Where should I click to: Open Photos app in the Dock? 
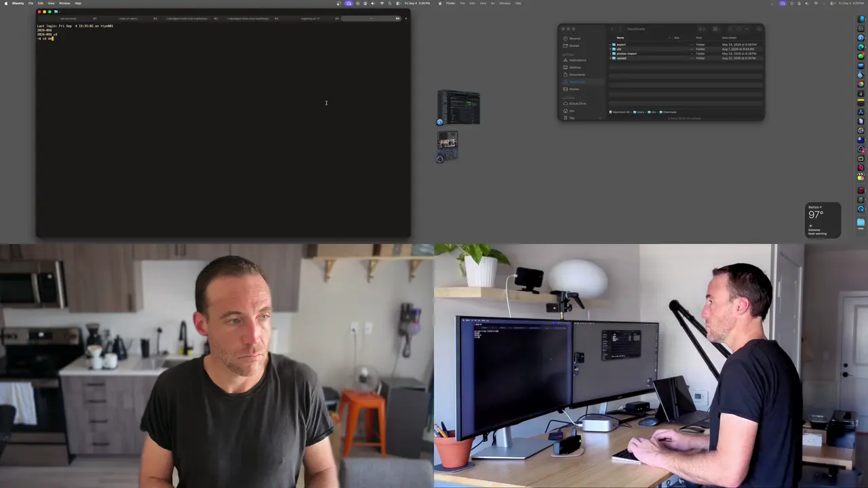861,84
